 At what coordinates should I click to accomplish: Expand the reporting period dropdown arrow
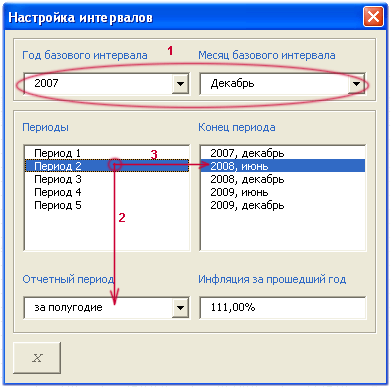pos(180,307)
